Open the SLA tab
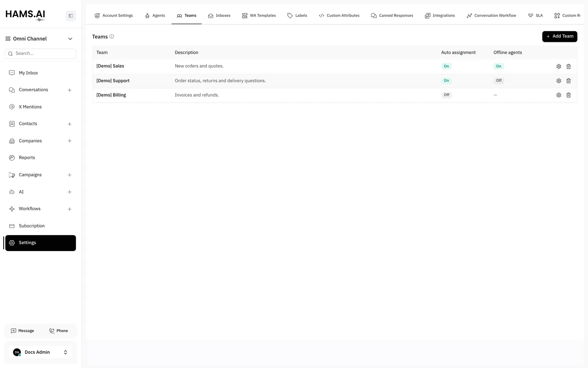Screen dimensions: 588x368 (535, 15)
